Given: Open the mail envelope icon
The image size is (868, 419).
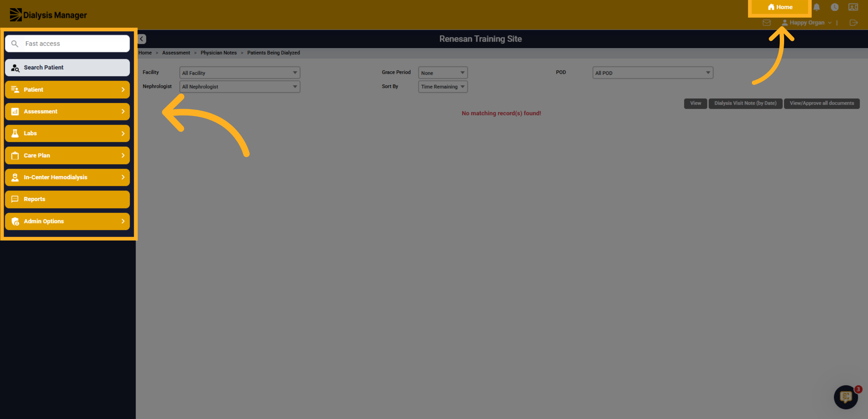Looking at the screenshot, I should tap(766, 23).
